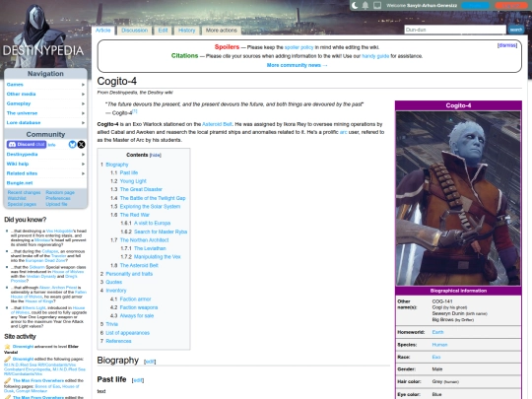Open the Edit tab
The width and height of the screenshot is (532, 399).
[x=163, y=31]
